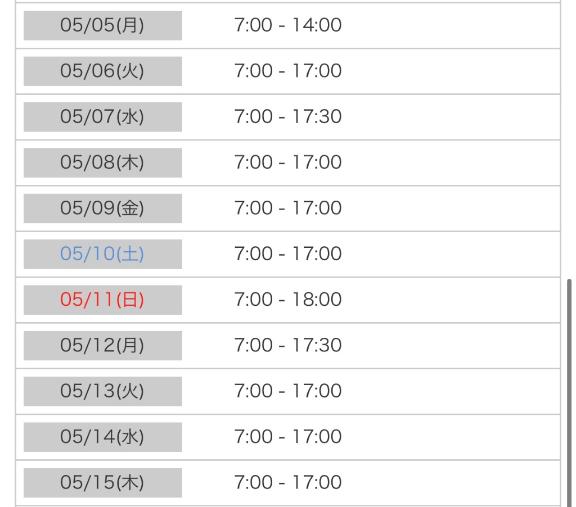Select 7:00 - 17:00 hours on 05/10

point(288,254)
